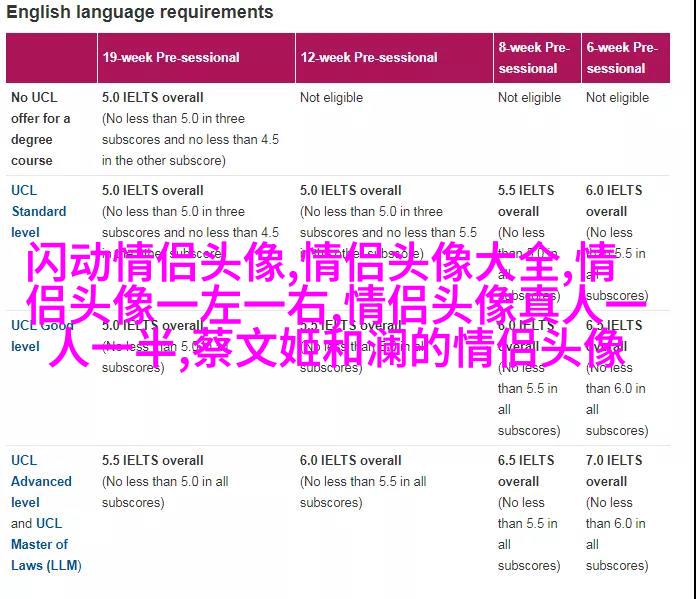Select the English language requirements heading

coord(140,12)
